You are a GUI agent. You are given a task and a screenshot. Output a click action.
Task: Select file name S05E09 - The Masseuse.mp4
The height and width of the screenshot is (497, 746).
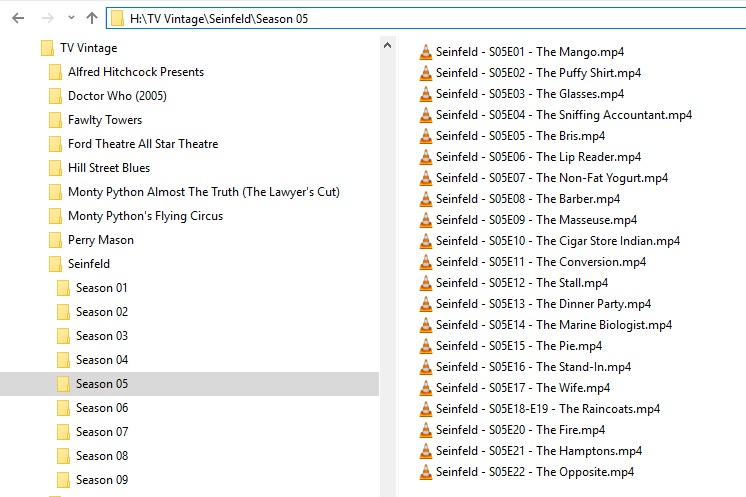click(x=536, y=220)
